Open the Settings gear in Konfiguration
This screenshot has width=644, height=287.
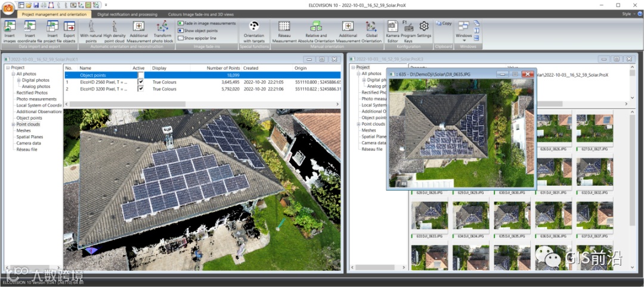424,29
